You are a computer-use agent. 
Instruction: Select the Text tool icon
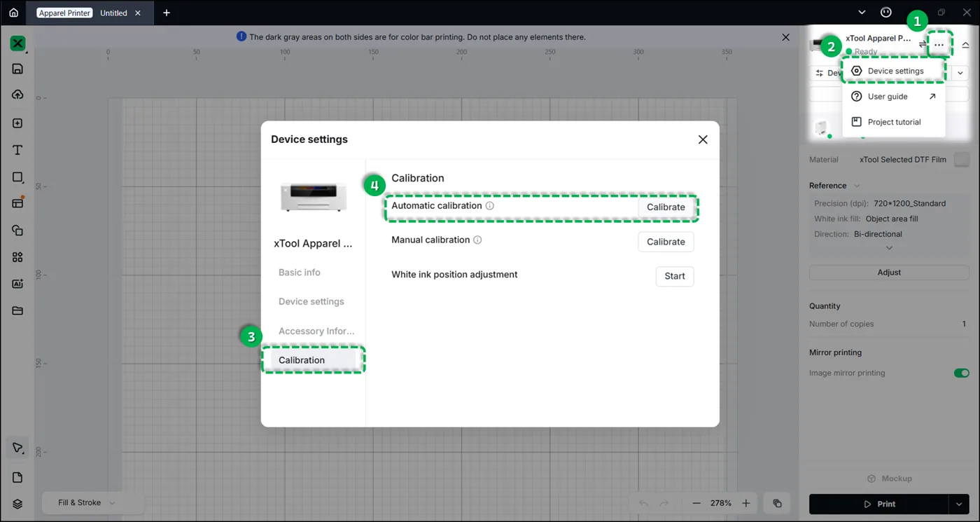point(17,150)
